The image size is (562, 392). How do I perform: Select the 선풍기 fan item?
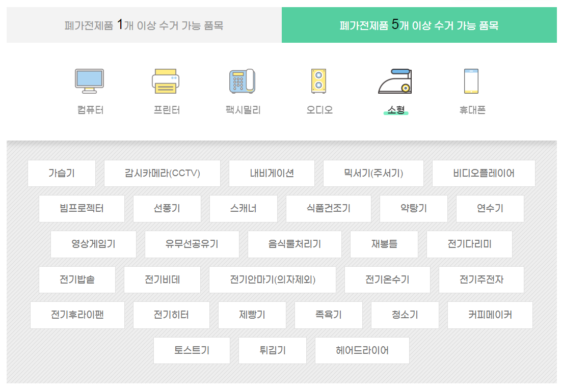167,209
